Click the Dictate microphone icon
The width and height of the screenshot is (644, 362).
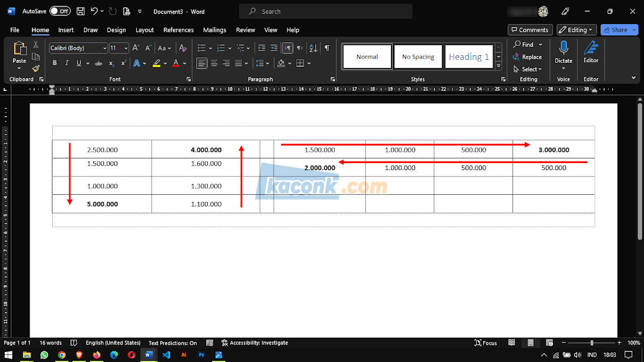click(564, 48)
